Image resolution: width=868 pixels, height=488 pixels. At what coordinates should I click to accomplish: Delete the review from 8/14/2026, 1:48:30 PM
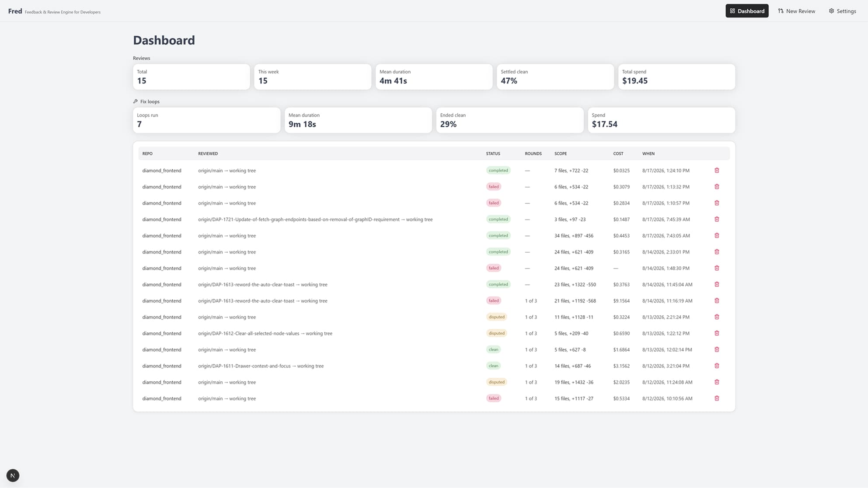point(717,268)
